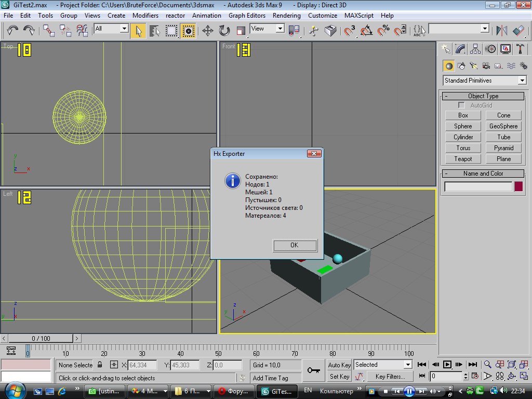Switch to the Lights creation category
Screen dimensions: 532x399
pyautogui.click(x=473, y=66)
